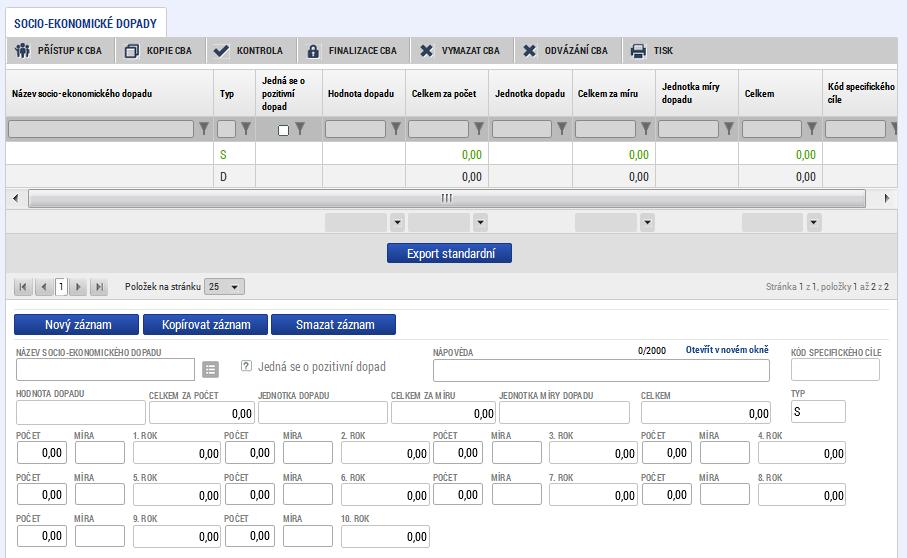Click Celkem za počet form field
This screenshot has height=558, width=907.
(x=202, y=413)
